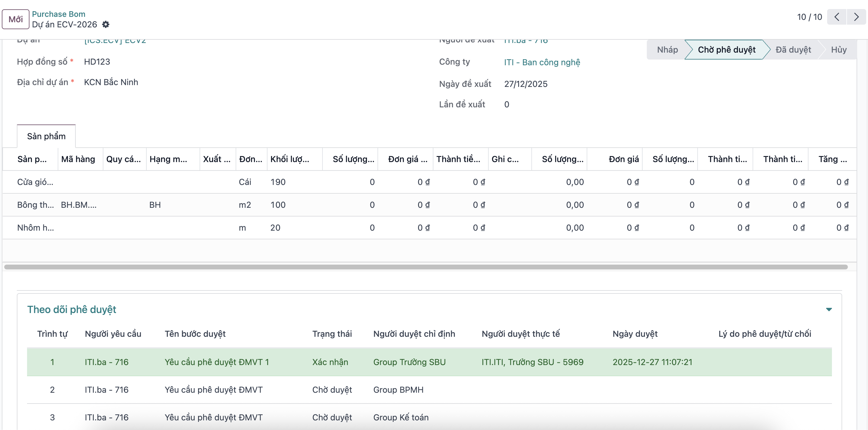Click the Trạng thái column header

click(x=332, y=333)
